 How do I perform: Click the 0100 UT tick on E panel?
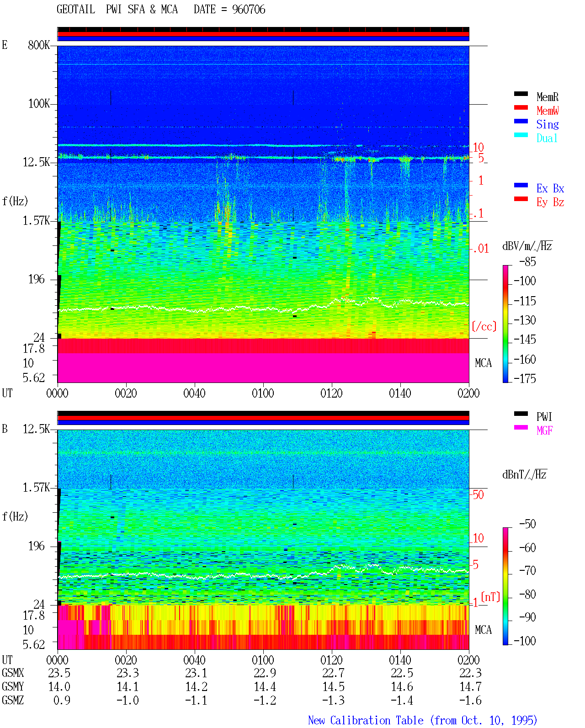263,393
